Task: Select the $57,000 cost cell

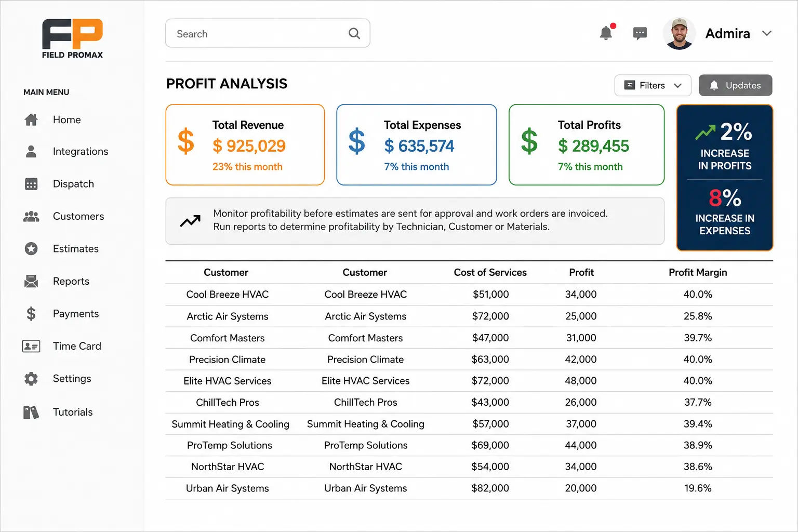Action: coord(490,424)
